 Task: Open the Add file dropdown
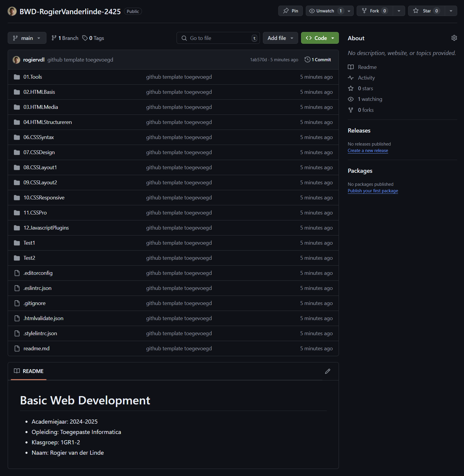pyautogui.click(x=280, y=38)
